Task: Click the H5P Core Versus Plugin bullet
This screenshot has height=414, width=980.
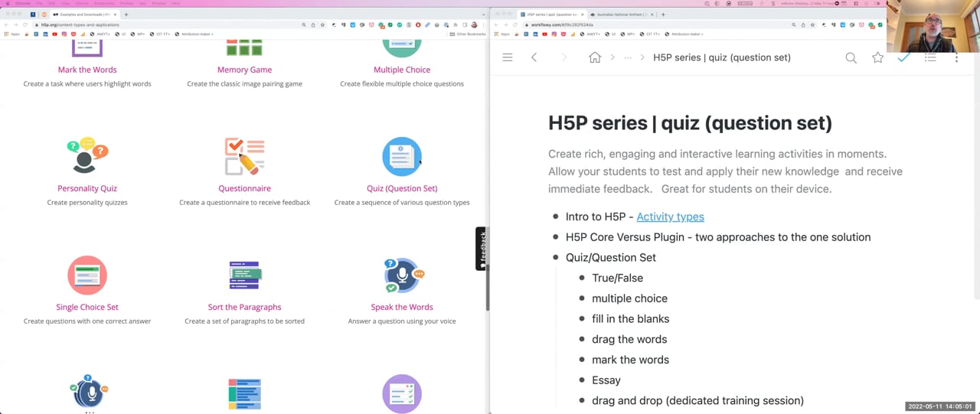Action: pos(718,237)
